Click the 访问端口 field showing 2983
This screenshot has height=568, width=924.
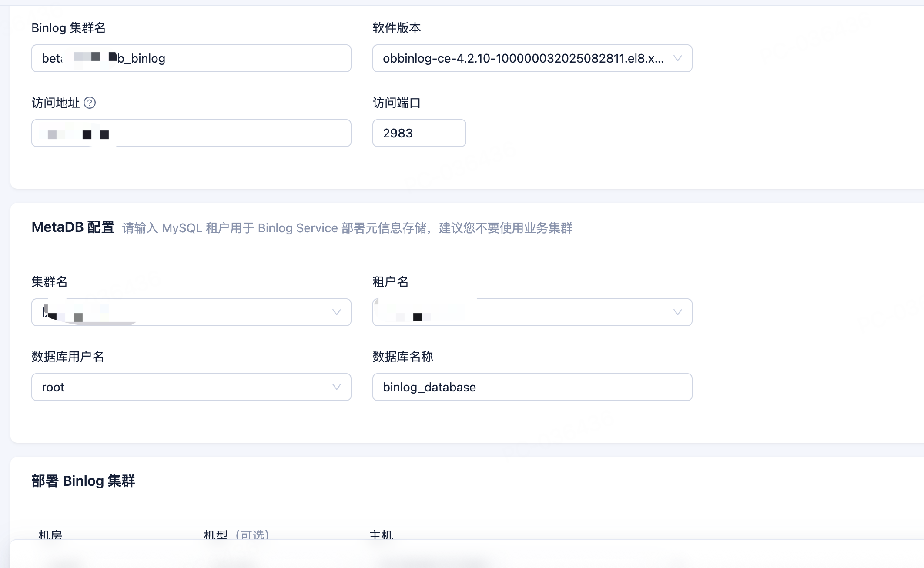click(419, 133)
